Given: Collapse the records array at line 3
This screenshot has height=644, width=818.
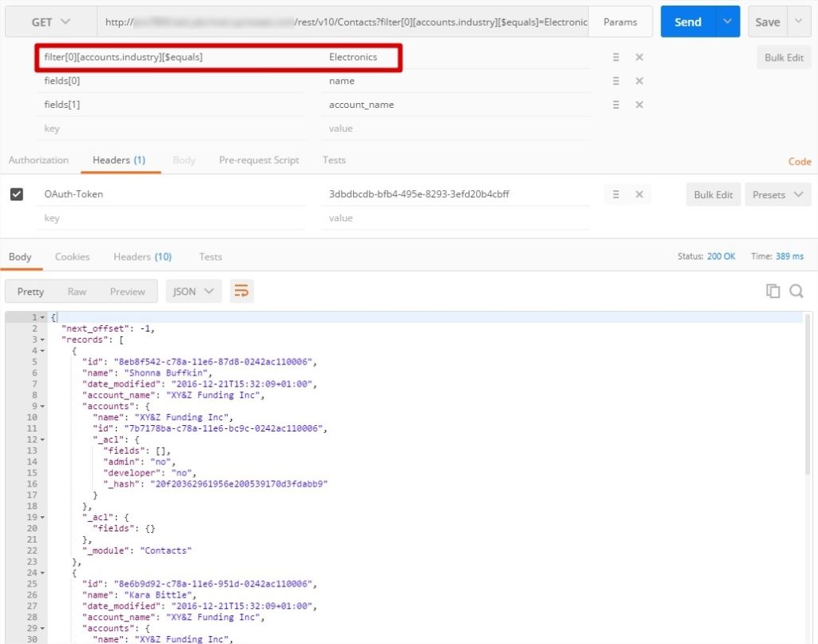Looking at the screenshot, I should [42, 340].
